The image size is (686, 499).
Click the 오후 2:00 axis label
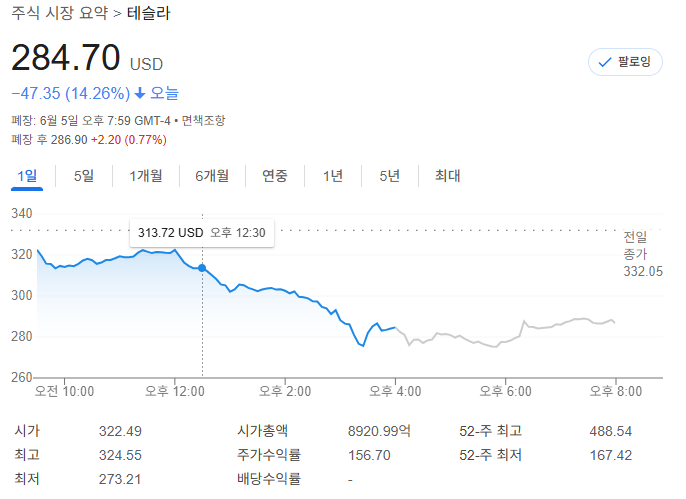pos(285,391)
